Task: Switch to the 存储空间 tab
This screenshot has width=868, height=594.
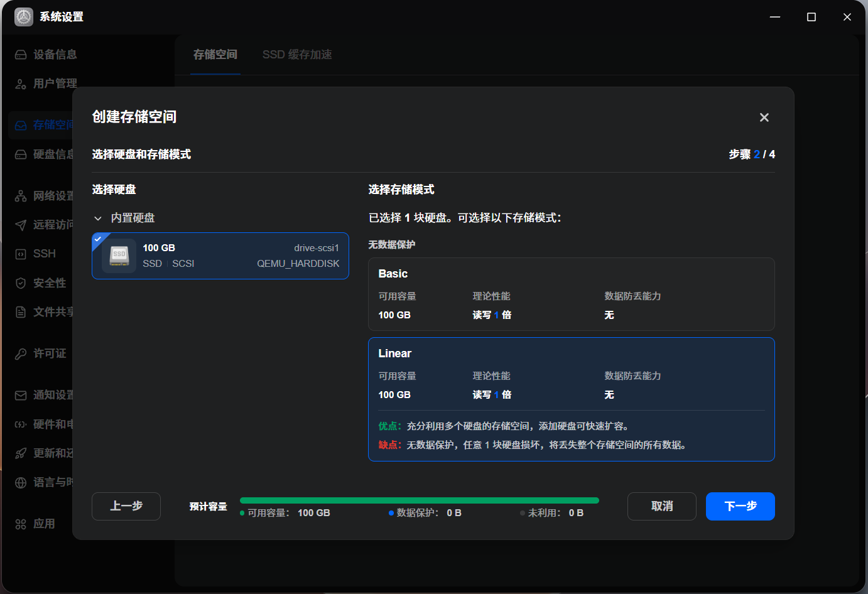Action: (215, 55)
